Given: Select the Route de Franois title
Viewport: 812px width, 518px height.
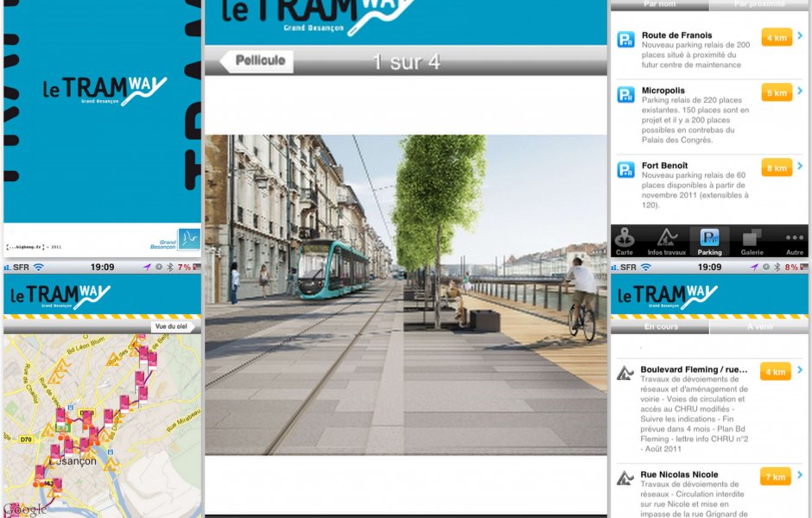Looking at the screenshot, I should pos(677,35).
